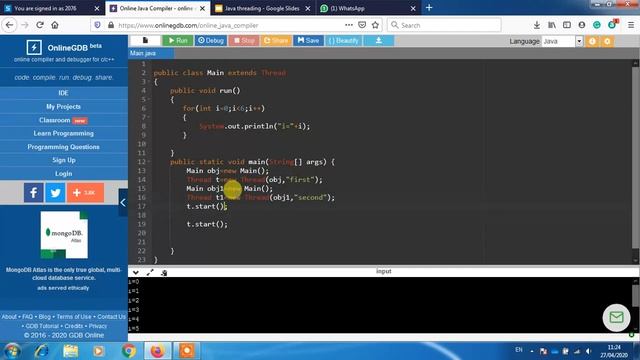Open the Windows Start button
640x360 pixels.
coord(12,351)
